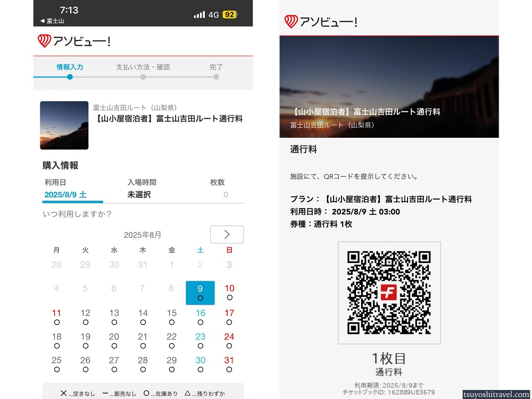
Task: Tap the battery indicator showing 92
Action: [x=230, y=14]
